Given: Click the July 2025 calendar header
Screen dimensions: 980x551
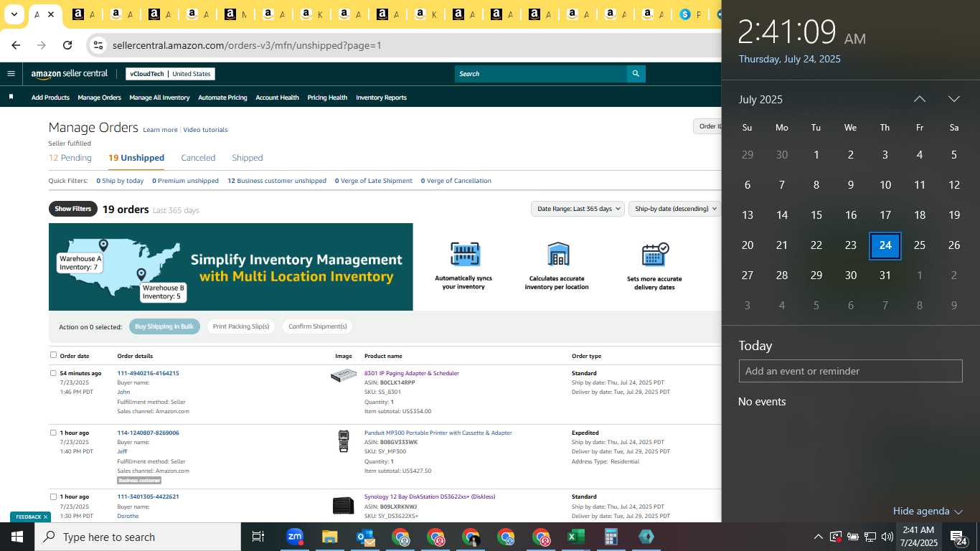Looking at the screenshot, I should click(760, 99).
